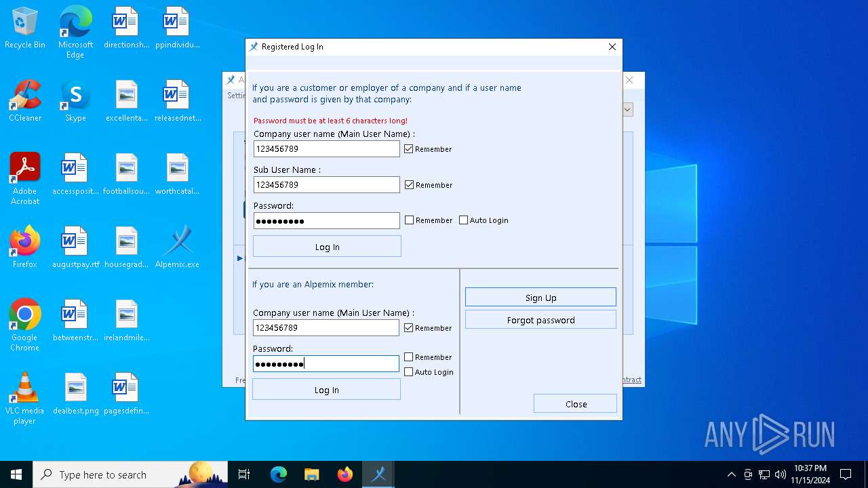Select the accessposit... Word document icon
Screen dimensions: 868x488
tap(75, 175)
